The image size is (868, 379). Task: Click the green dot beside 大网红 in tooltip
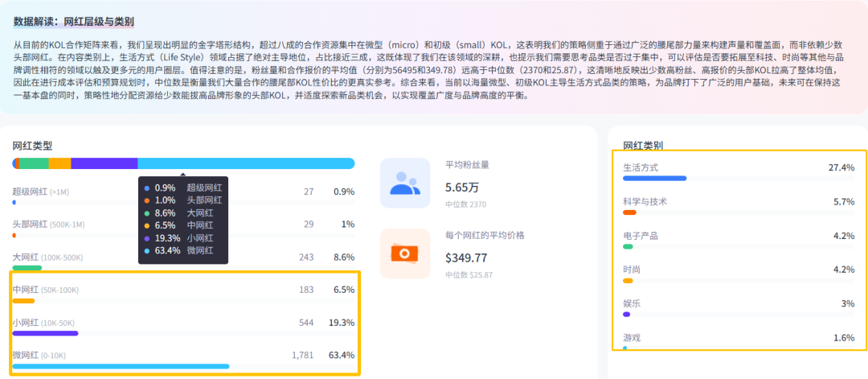pos(146,213)
